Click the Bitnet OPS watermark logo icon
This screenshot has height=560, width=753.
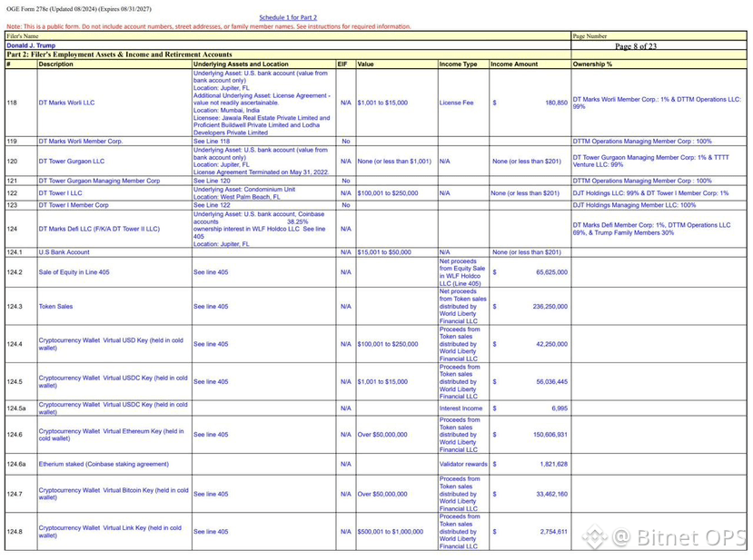(x=595, y=537)
